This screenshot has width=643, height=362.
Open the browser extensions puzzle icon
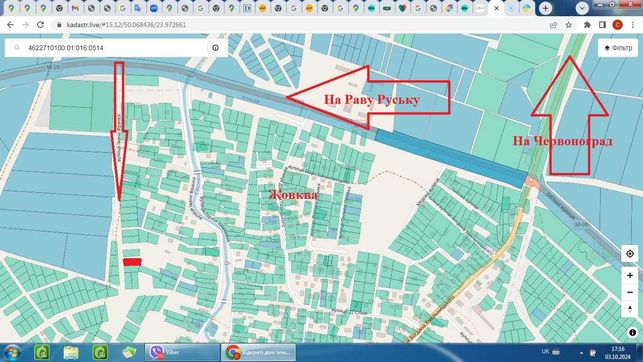[x=587, y=25]
